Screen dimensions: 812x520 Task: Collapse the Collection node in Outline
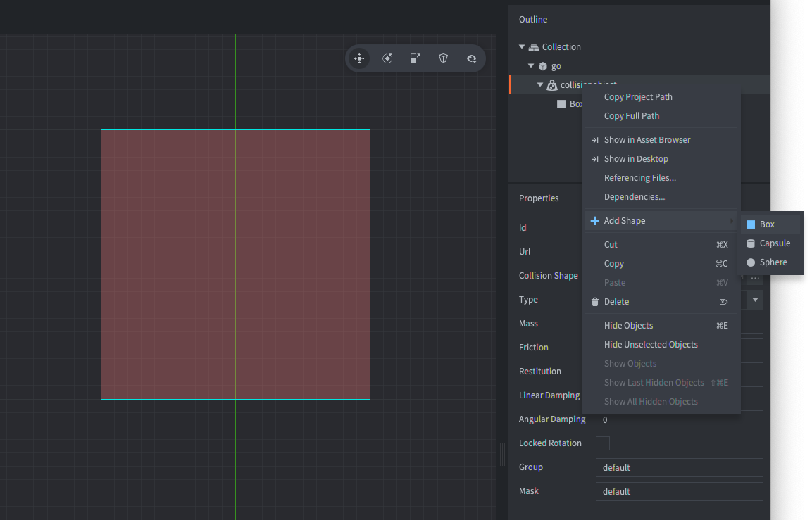521,46
